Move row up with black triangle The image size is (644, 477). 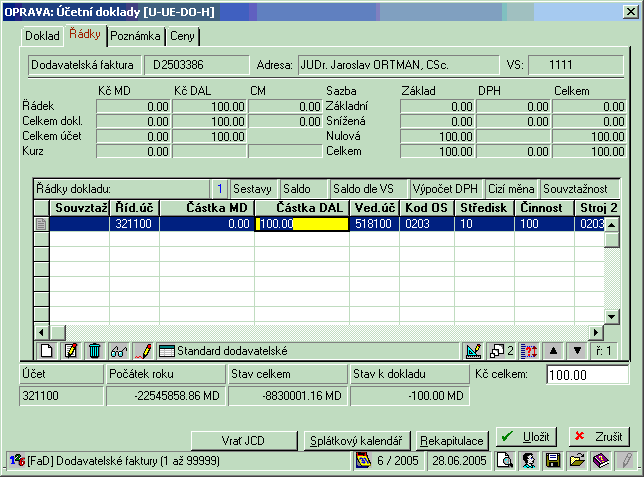pos(553,351)
